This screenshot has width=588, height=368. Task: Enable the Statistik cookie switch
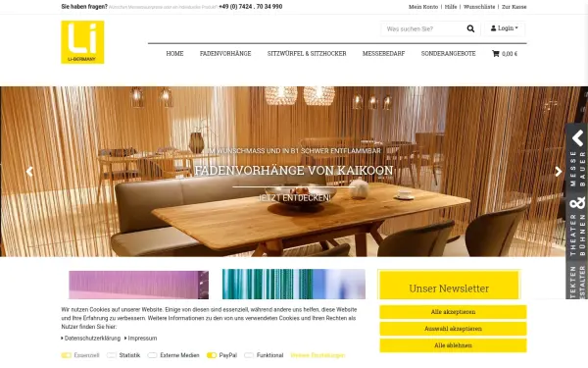[x=112, y=355]
